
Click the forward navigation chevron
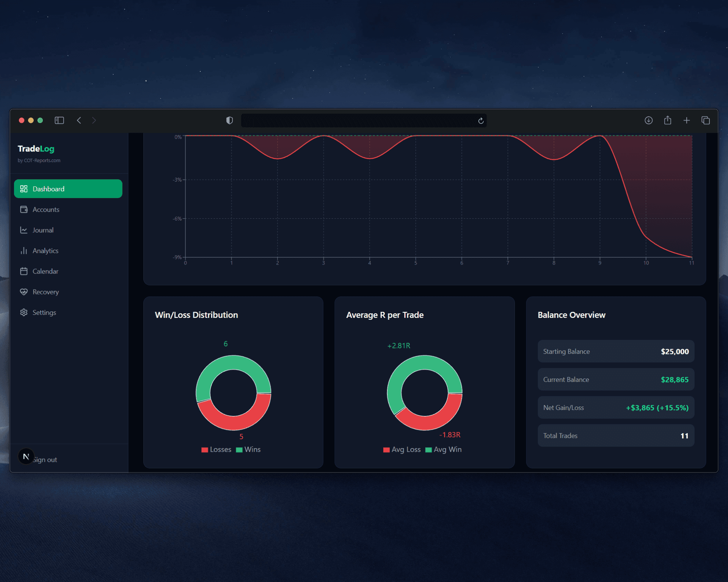pyautogui.click(x=94, y=120)
